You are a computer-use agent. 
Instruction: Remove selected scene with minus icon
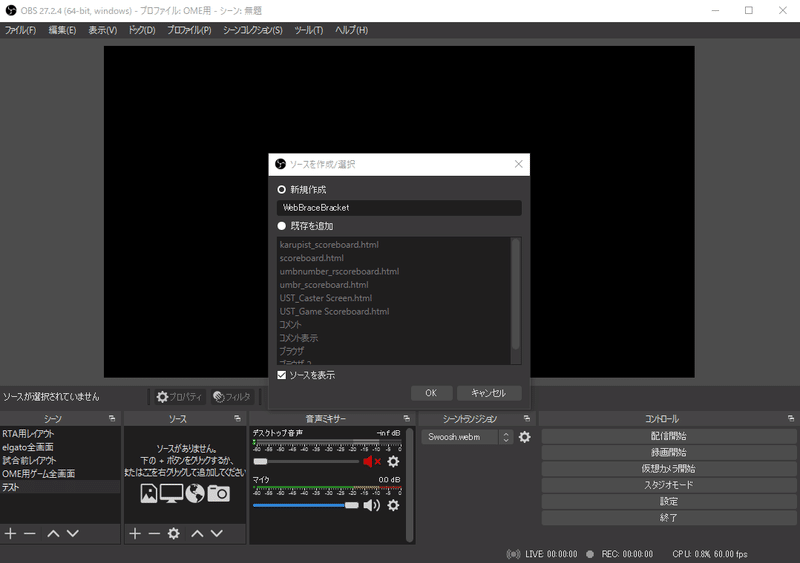point(30,533)
